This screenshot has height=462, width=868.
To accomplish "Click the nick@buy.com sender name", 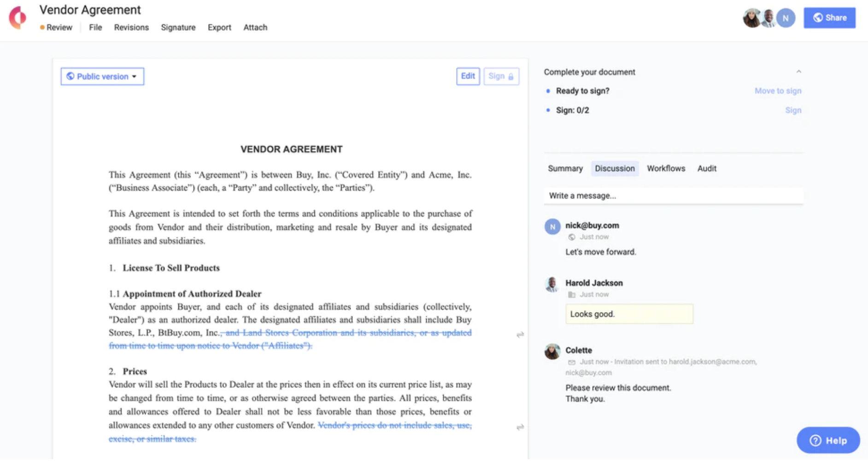I will tap(592, 225).
